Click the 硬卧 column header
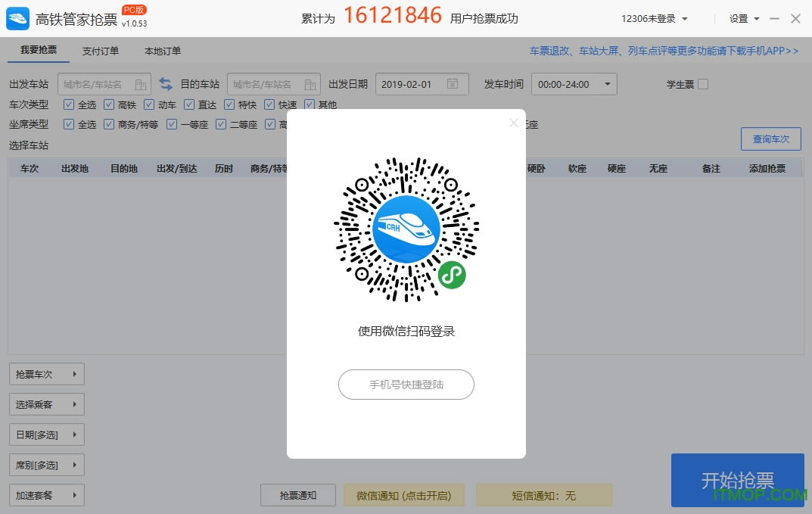Image resolution: width=812 pixels, height=514 pixels. click(x=537, y=168)
